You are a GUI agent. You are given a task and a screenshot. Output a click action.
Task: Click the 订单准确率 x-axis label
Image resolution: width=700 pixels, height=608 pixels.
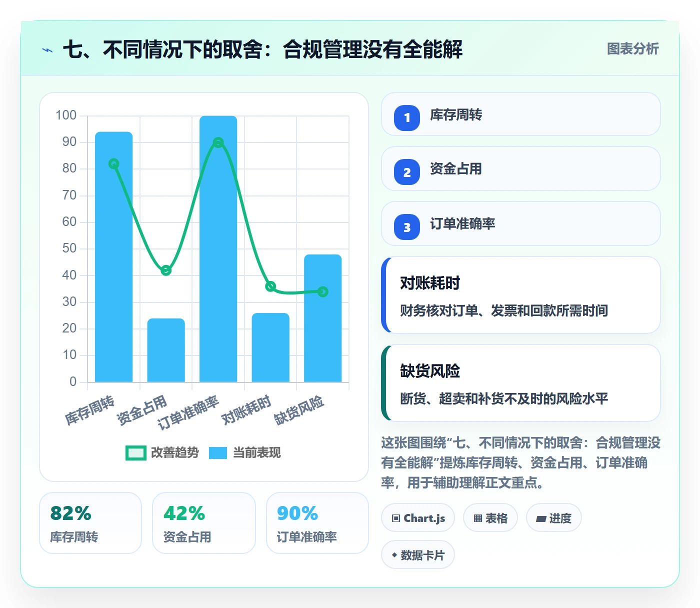coord(188,412)
